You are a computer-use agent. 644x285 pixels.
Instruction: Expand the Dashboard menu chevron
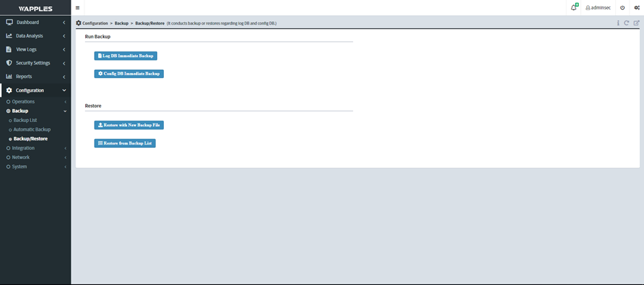64,22
